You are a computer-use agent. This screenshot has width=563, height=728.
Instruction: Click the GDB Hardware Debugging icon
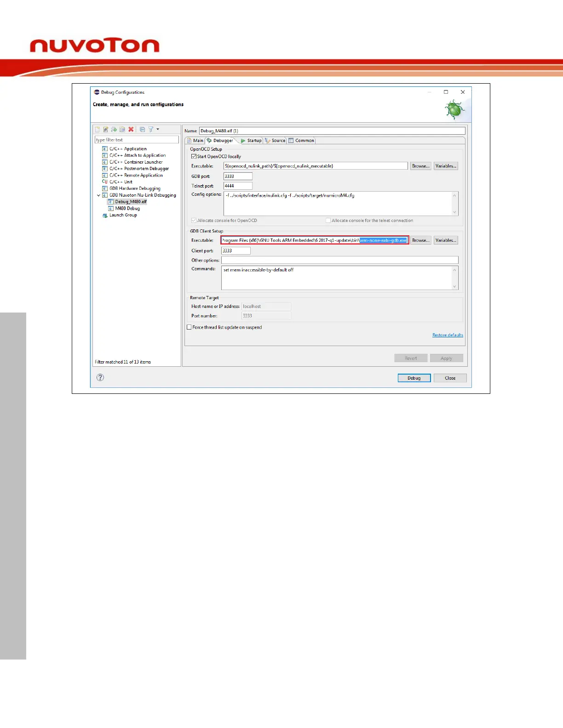pyautogui.click(x=105, y=188)
